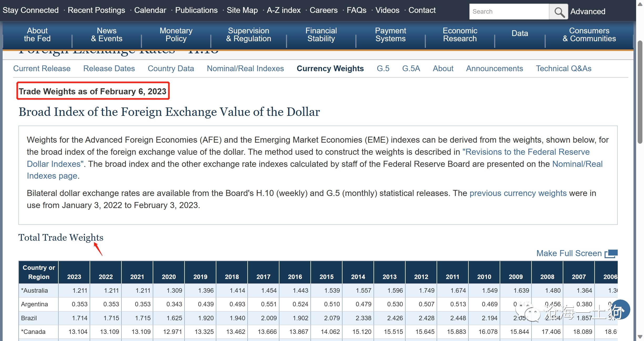Screen dimensions: 644x341
Task: Click the magnifying glass search icon
Action: (558, 12)
